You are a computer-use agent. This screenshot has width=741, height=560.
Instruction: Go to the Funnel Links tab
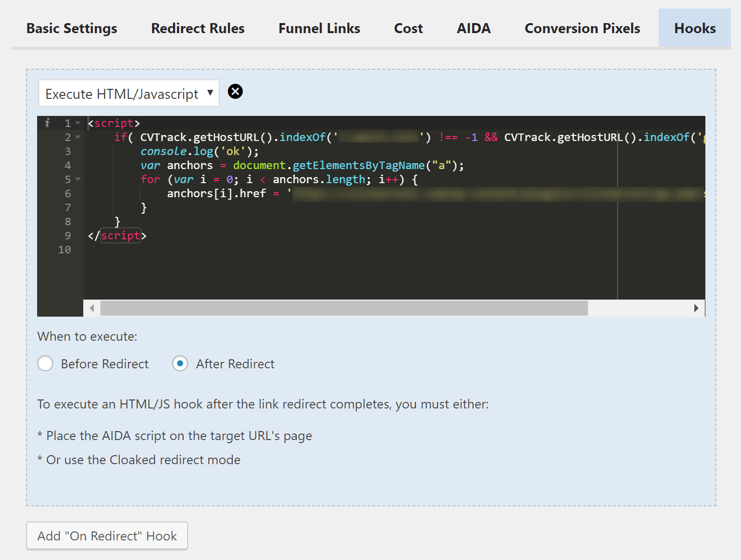click(x=319, y=29)
